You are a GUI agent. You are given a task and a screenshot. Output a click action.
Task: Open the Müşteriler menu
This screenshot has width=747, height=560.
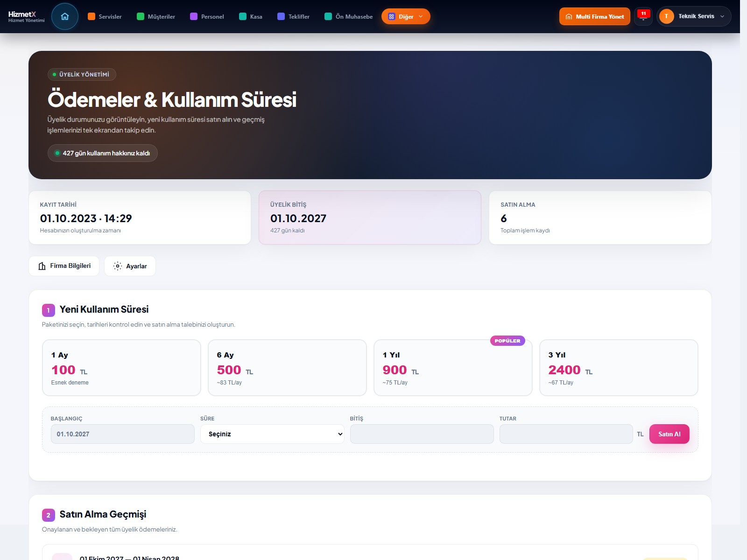pos(156,16)
